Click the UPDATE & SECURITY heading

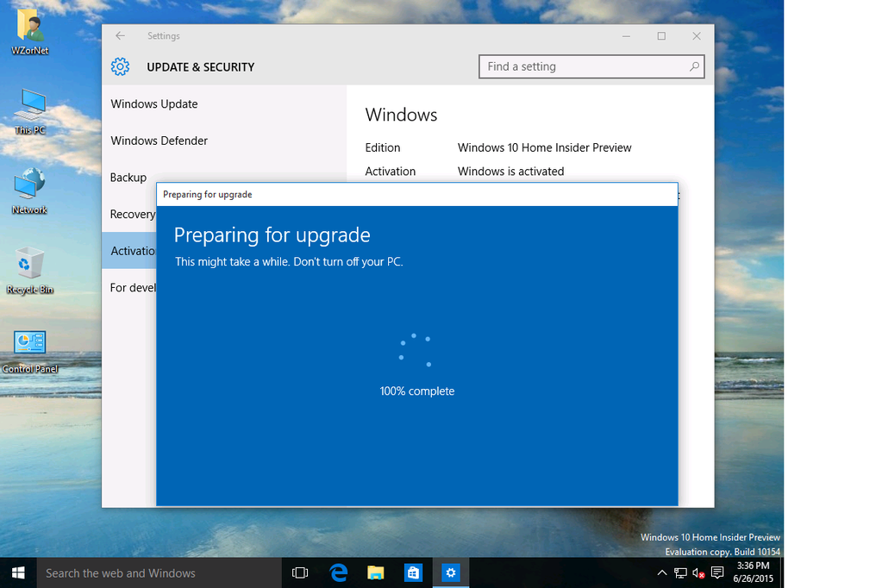[x=201, y=67]
